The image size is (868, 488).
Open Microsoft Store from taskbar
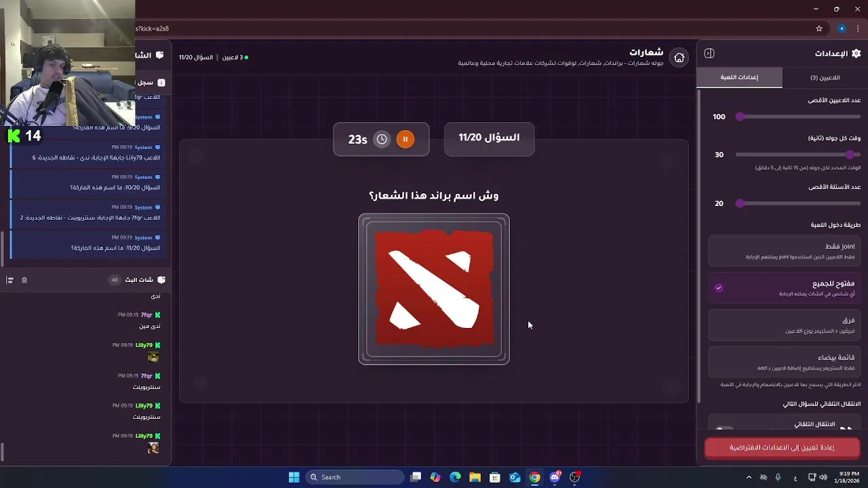point(495,477)
